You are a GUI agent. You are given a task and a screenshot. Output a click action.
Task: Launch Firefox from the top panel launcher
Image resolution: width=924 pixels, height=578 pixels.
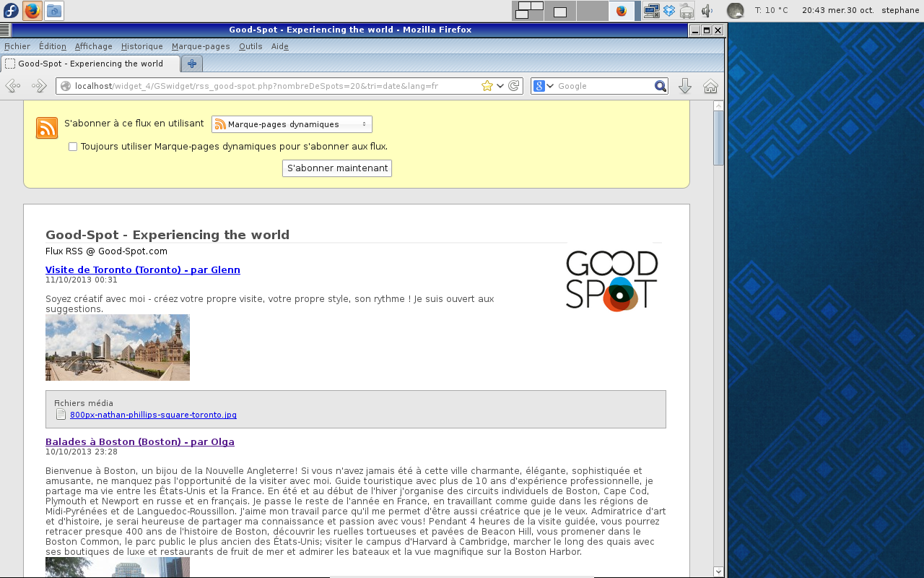(x=32, y=11)
